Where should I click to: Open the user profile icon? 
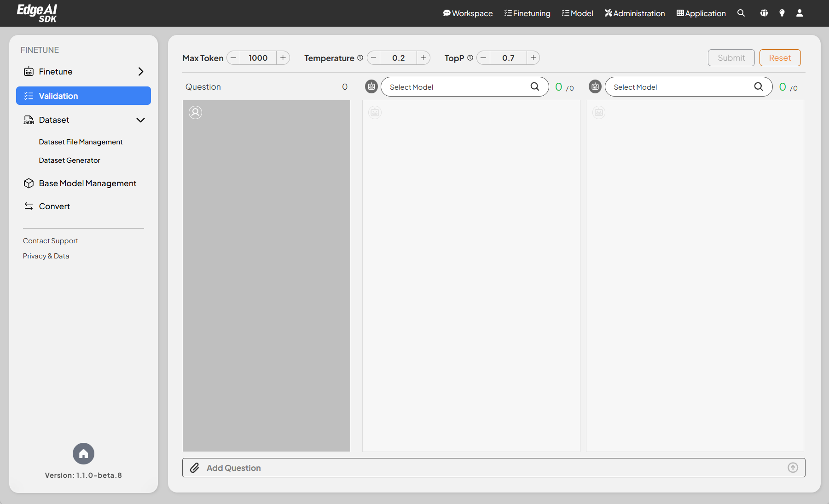[800, 13]
